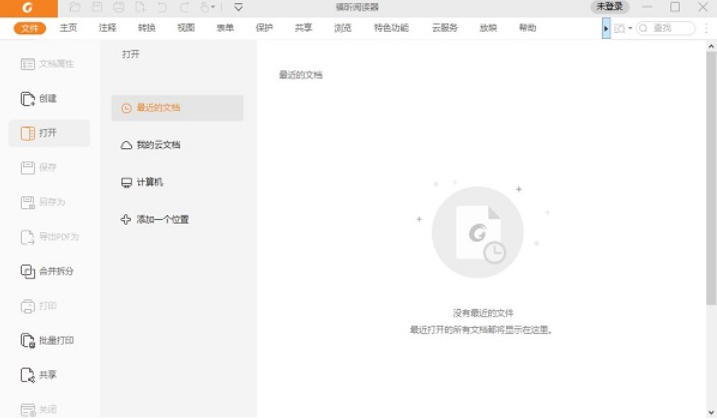717x419 pixels.
Task: Open the 保护 ribbon tab
Action: point(264,28)
